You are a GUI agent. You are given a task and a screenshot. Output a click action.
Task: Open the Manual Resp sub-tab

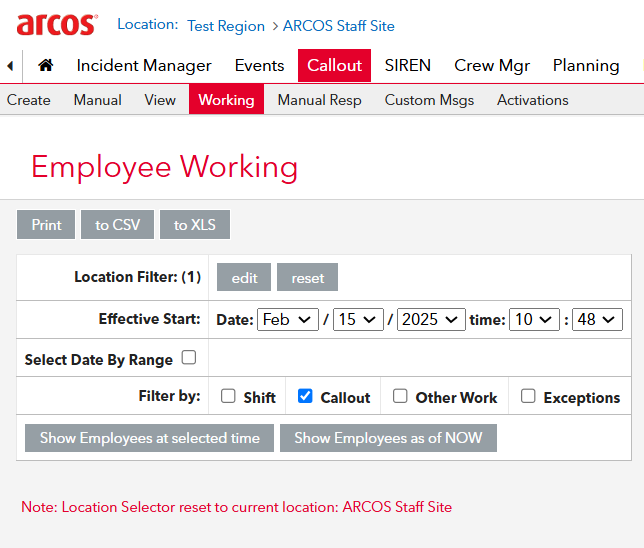(x=319, y=100)
